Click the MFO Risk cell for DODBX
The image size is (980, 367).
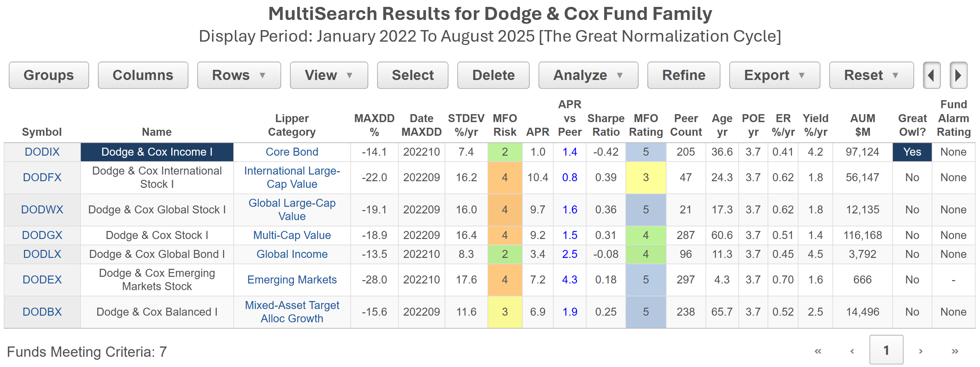point(504,312)
